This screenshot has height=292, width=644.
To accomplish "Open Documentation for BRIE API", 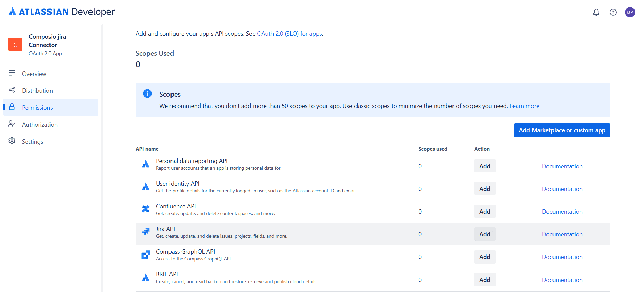I will tap(562, 280).
